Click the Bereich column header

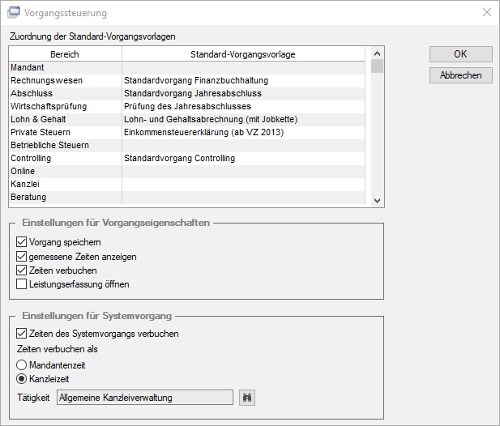click(65, 54)
